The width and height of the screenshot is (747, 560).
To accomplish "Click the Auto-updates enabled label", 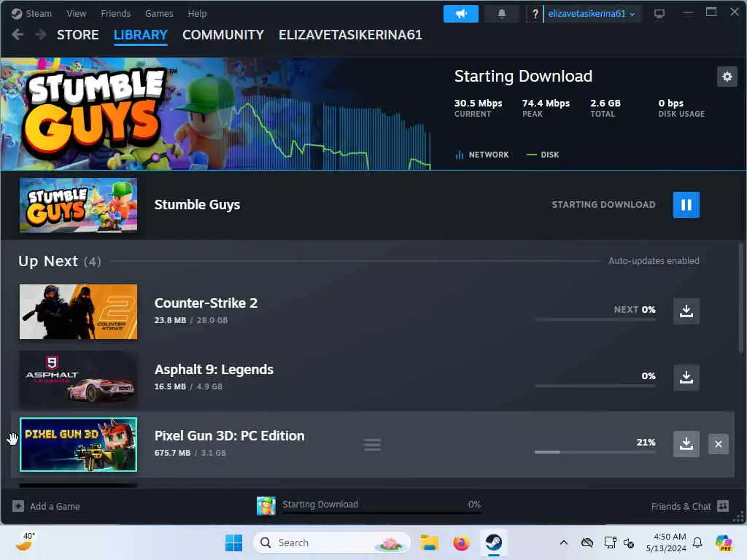I will [x=654, y=261].
